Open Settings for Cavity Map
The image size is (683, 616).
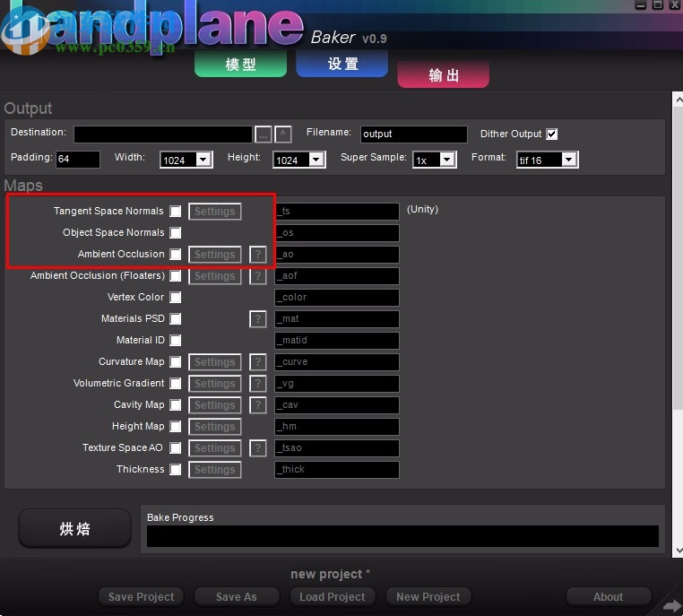tap(215, 405)
